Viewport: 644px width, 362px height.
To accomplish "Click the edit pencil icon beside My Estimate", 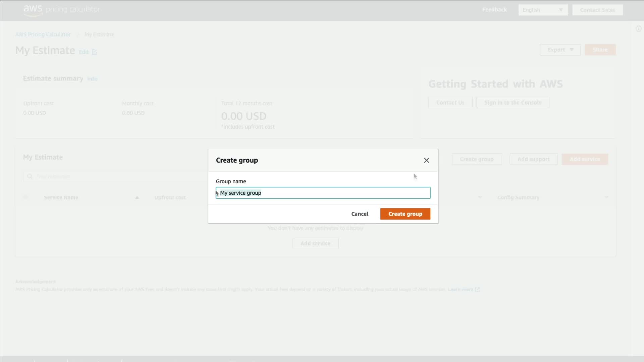I will pyautogui.click(x=94, y=52).
